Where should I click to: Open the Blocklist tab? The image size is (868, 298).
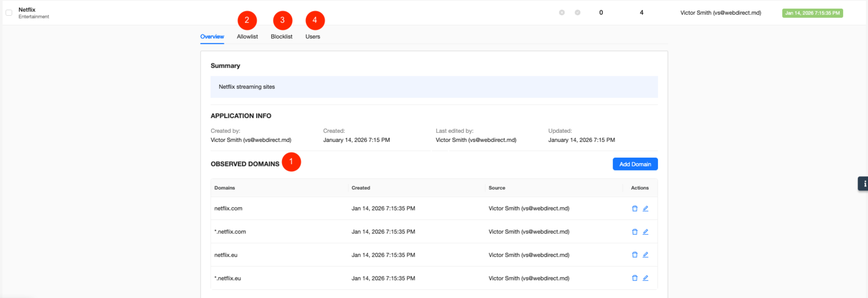[x=282, y=37]
